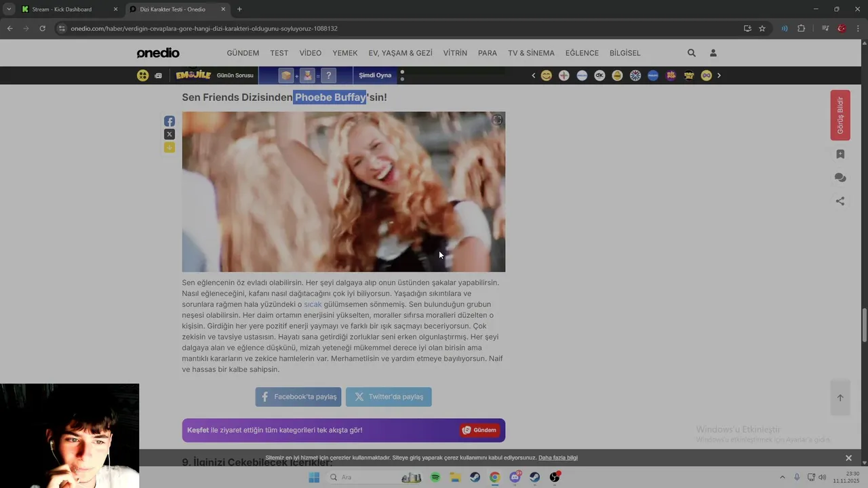Open VİTRİN menu item
The image size is (868, 488).
click(455, 53)
